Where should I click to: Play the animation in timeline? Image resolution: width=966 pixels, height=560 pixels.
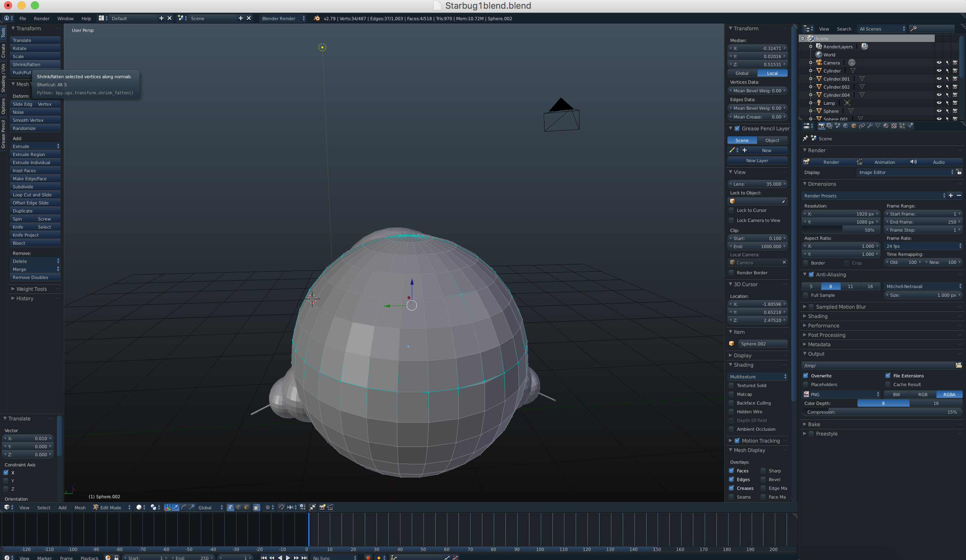tap(288, 558)
